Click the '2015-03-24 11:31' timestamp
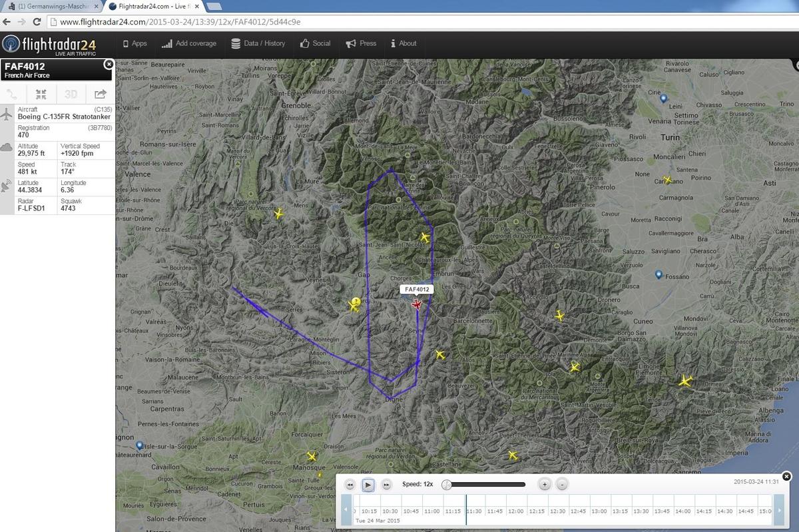 [x=756, y=481]
